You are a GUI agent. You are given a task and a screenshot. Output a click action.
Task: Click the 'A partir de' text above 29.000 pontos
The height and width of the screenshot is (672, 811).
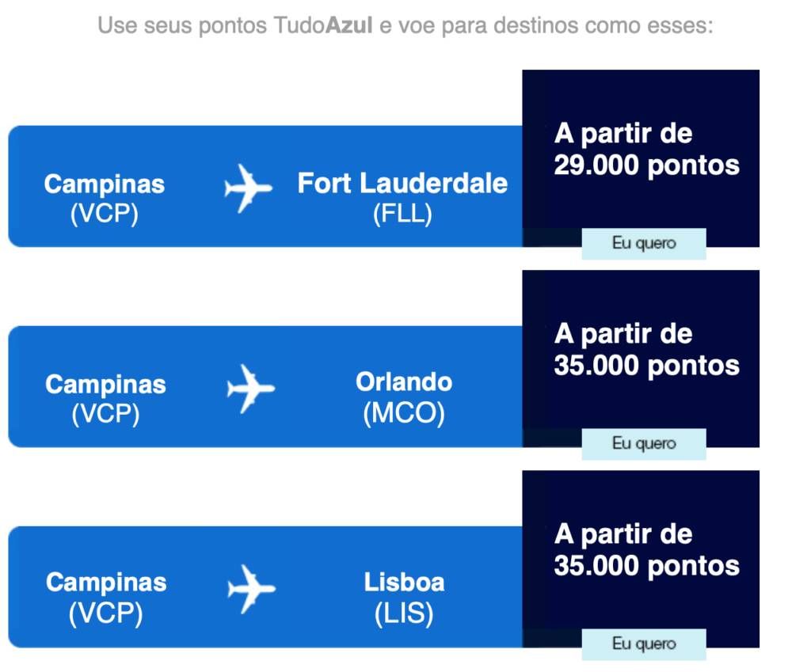(x=623, y=134)
